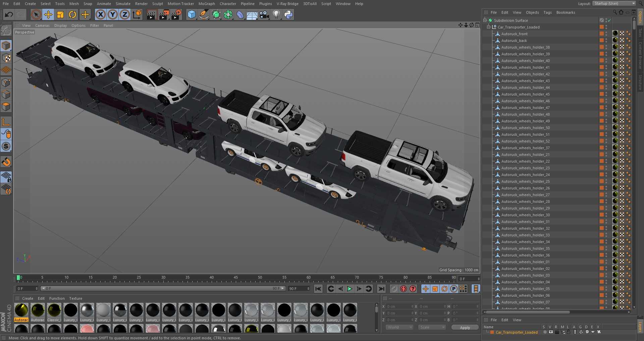Image resolution: width=644 pixels, height=341 pixels.
Task: Activate the Rotate tool in the top toolbar
Action: coord(72,14)
